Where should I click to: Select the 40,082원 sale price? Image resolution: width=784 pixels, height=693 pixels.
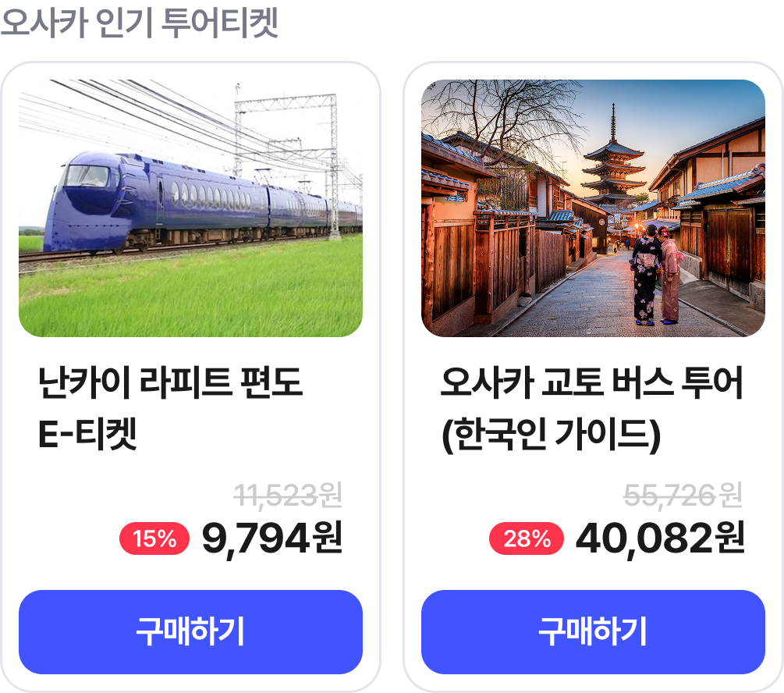point(660,538)
